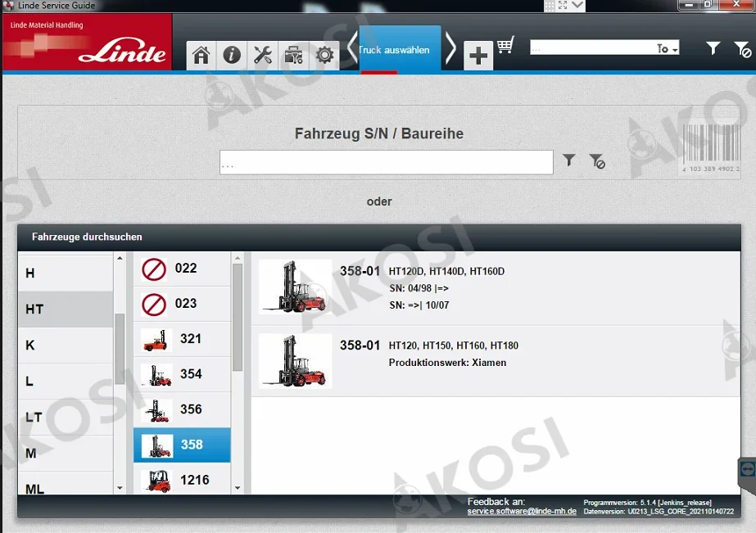Go to previous tab with left chevron
This screenshot has height=533, width=756.
[x=352, y=48]
